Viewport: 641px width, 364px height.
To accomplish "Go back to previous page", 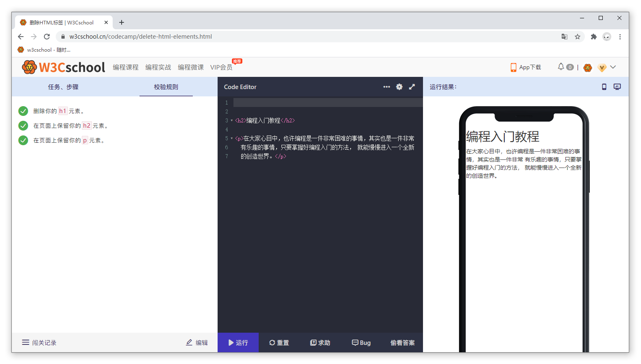I will click(x=21, y=37).
